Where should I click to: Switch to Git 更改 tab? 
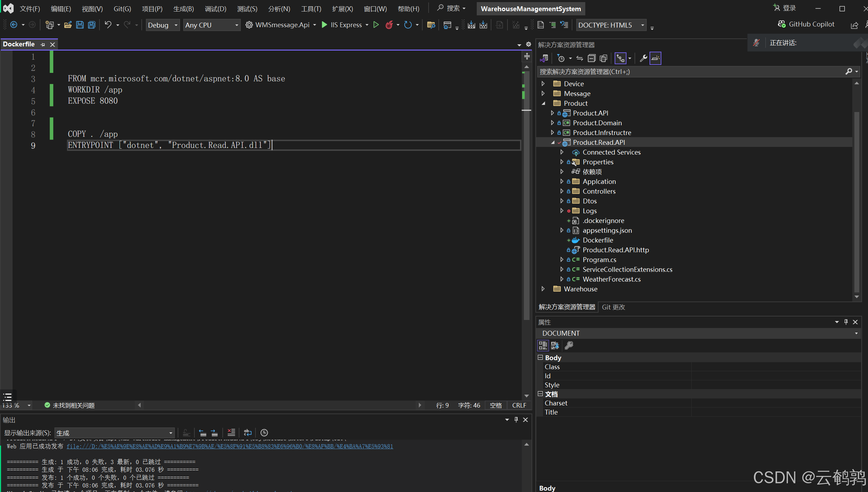pos(613,307)
